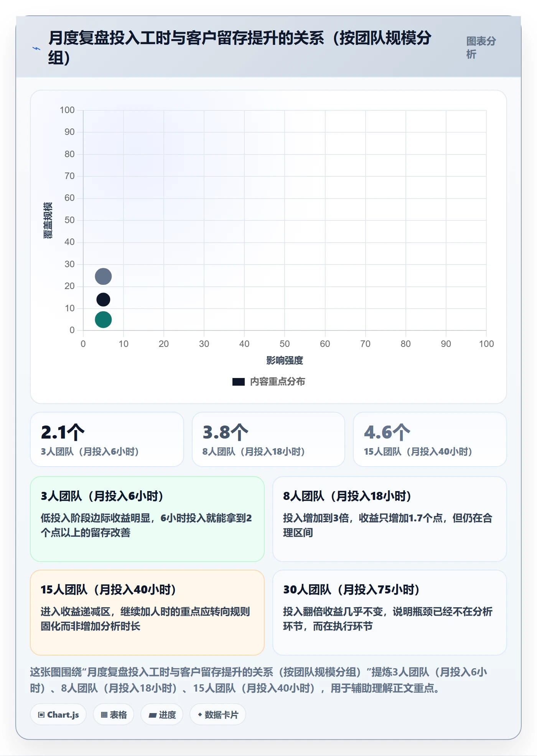
Task: Click the 覆盖规模 y-axis title
Action: point(48,220)
